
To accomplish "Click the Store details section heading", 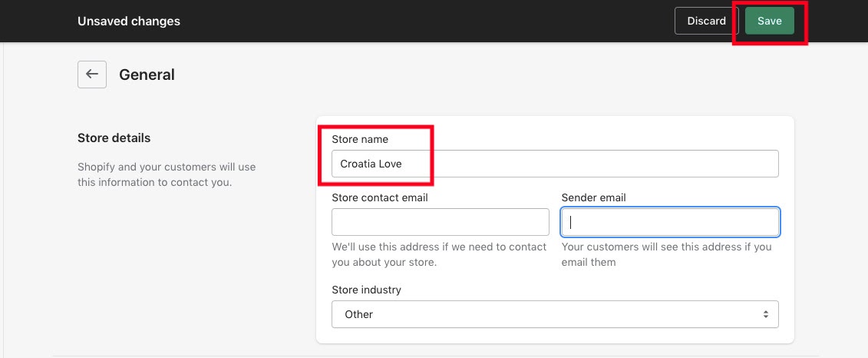I will [x=114, y=138].
